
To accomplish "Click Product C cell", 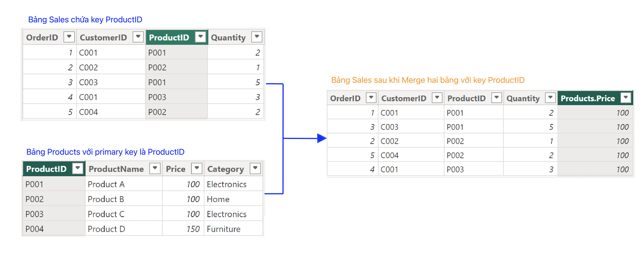I will click(124, 214).
